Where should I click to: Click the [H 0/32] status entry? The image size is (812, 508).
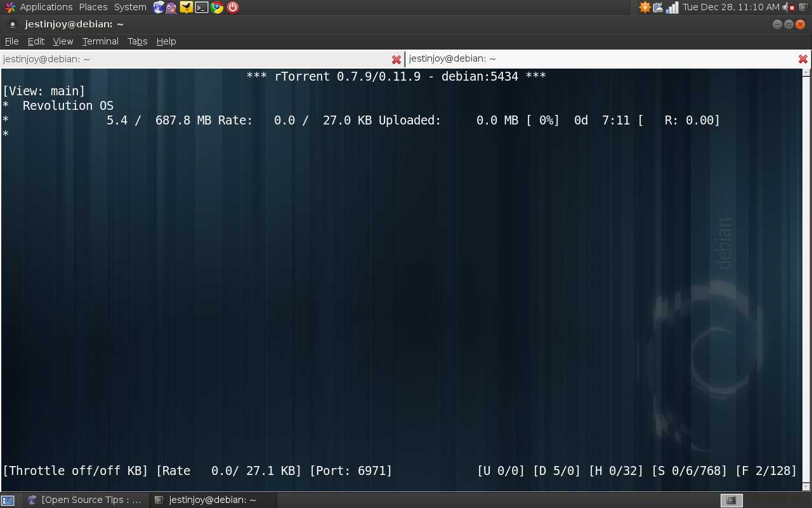[x=617, y=471]
